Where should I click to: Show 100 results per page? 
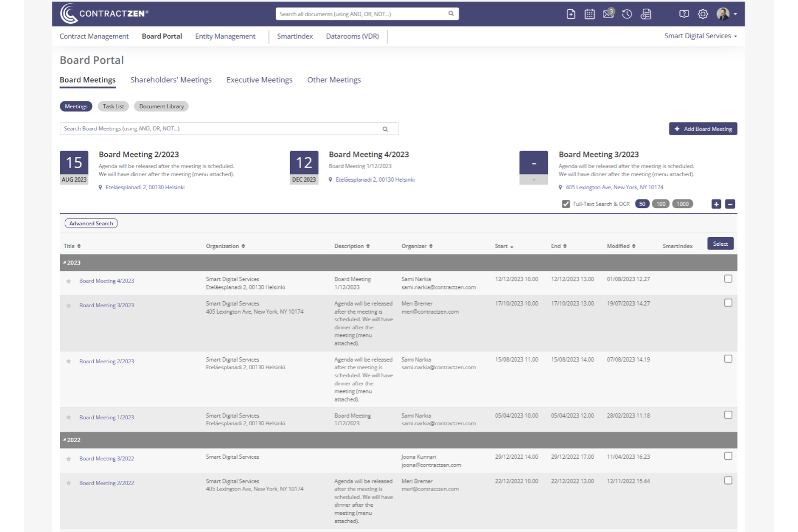[661, 204]
